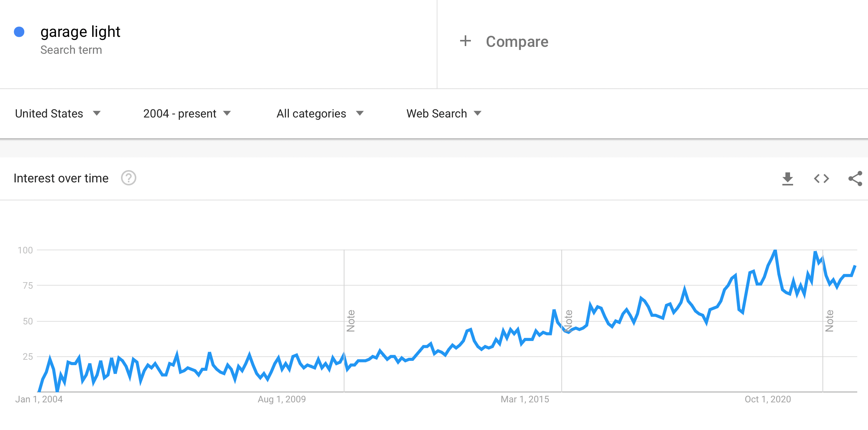Image resolution: width=868 pixels, height=430 pixels.
Task: Click the last Note marker near 2022
Action: (829, 321)
